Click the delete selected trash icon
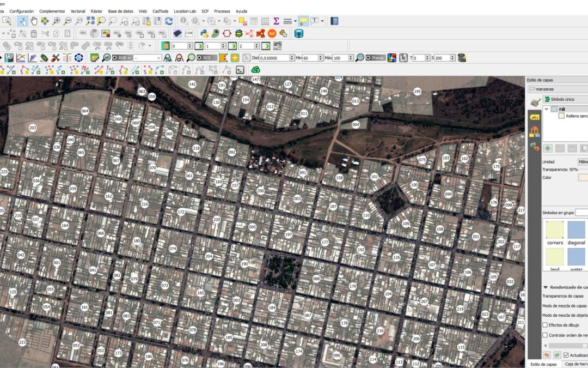Image resolution: width=588 pixels, height=368 pixels. click(34, 33)
